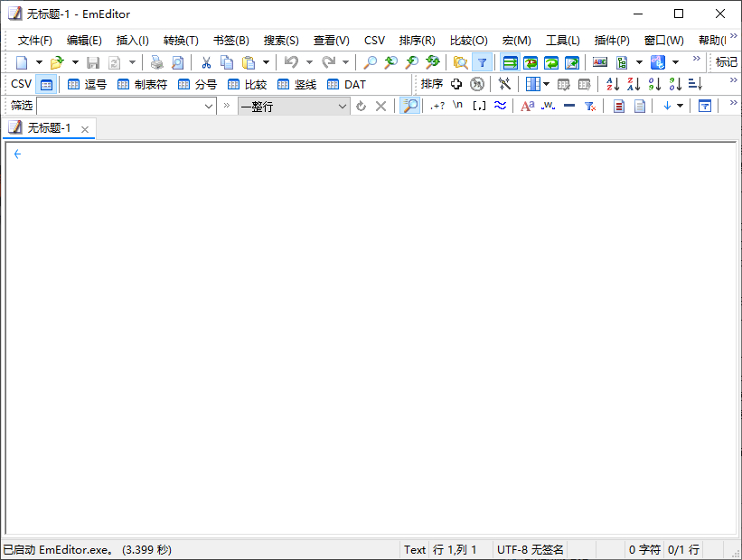This screenshot has height=560, width=742.
Task: Click the Print printer icon
Action: (156, 62)
